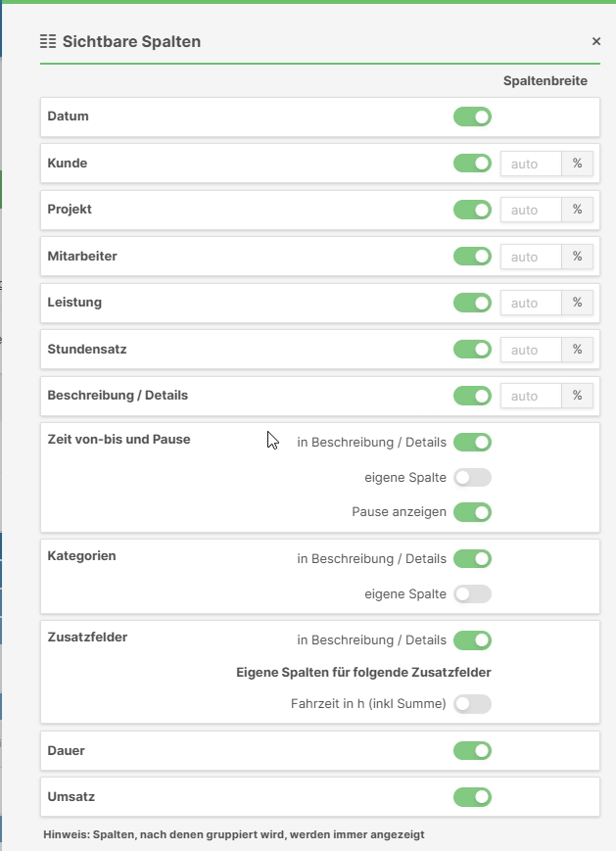The height and width of the screenshot is (851, 616).
Task: Hide the Beschreibung / Details column
Action: pyautogui.click(x=473, y=396)
